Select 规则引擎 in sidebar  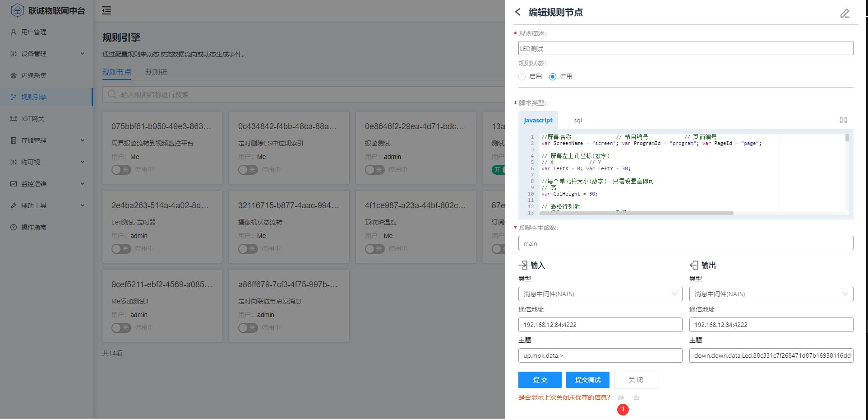pos(46,97)
